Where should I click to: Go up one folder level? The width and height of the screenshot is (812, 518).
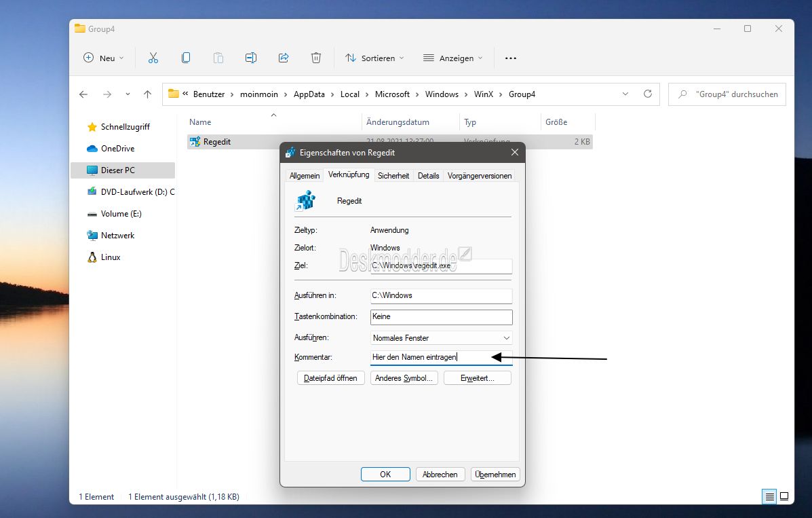point(148,94)
